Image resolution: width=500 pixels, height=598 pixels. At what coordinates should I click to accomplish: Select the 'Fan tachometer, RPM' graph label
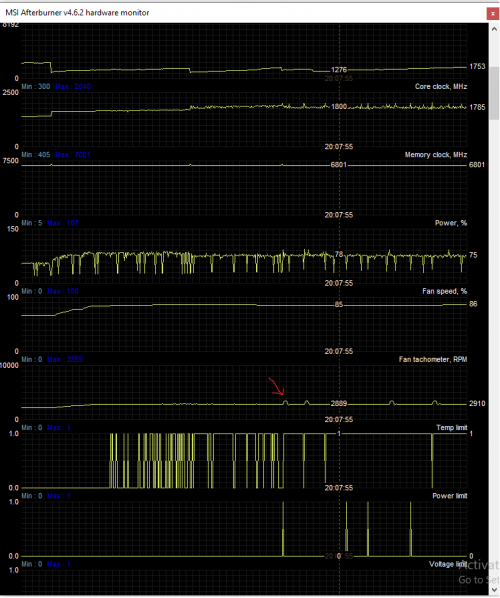432,360
